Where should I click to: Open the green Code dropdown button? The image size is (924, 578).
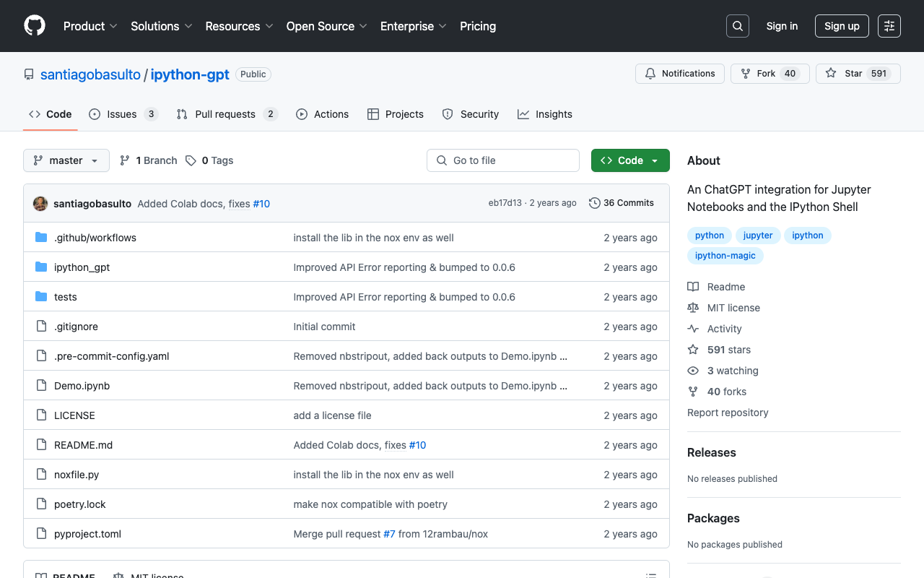coord(630,160)
